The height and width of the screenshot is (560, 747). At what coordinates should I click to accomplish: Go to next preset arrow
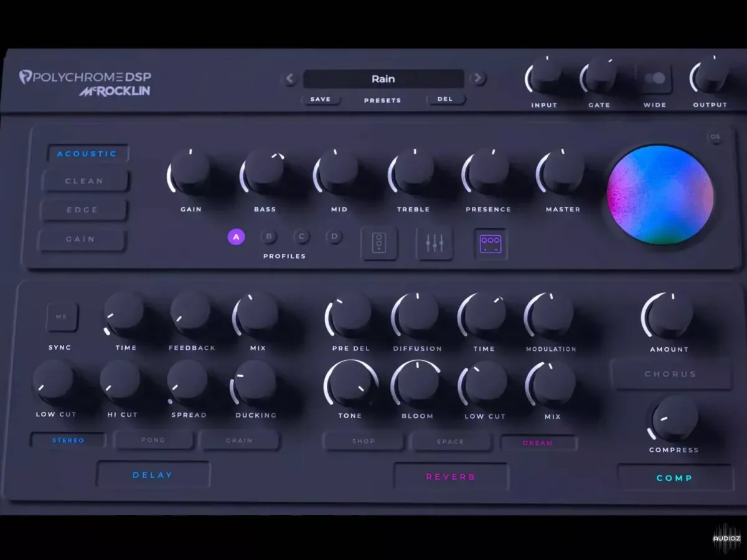478,78
